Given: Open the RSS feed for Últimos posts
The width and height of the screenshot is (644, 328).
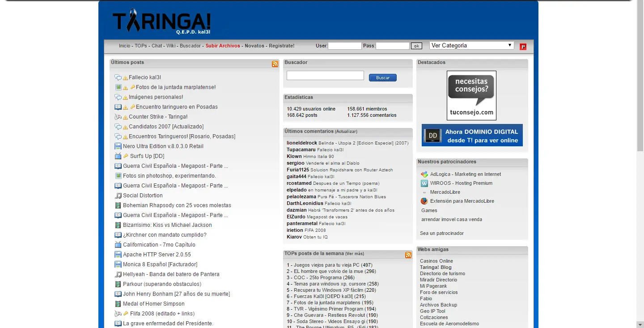Looking at the screenshot, I should [275, 64].
